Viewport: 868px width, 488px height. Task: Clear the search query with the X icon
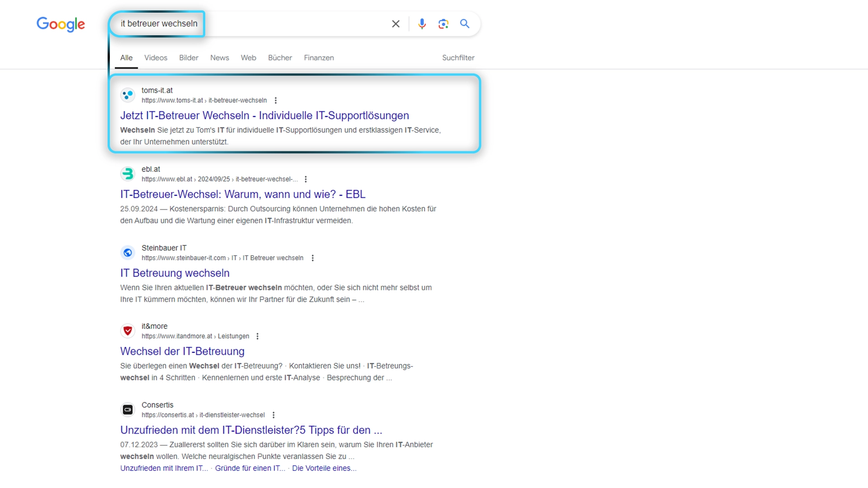click(396, 24)
